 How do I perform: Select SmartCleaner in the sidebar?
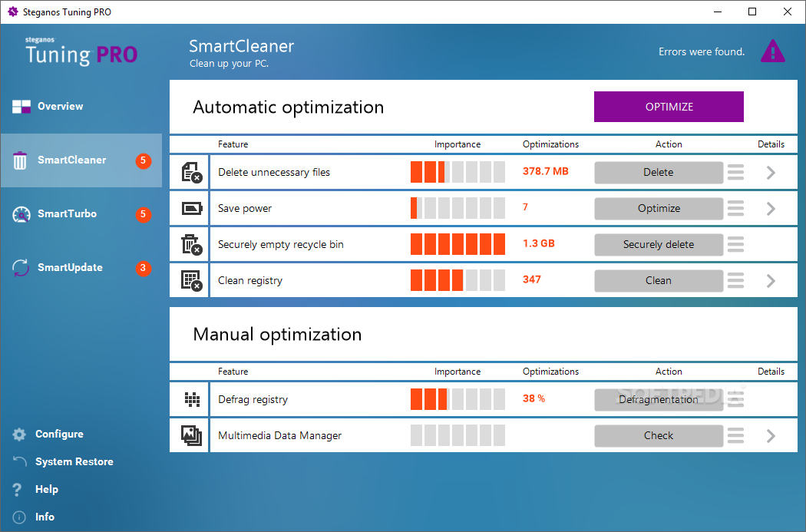81,160
